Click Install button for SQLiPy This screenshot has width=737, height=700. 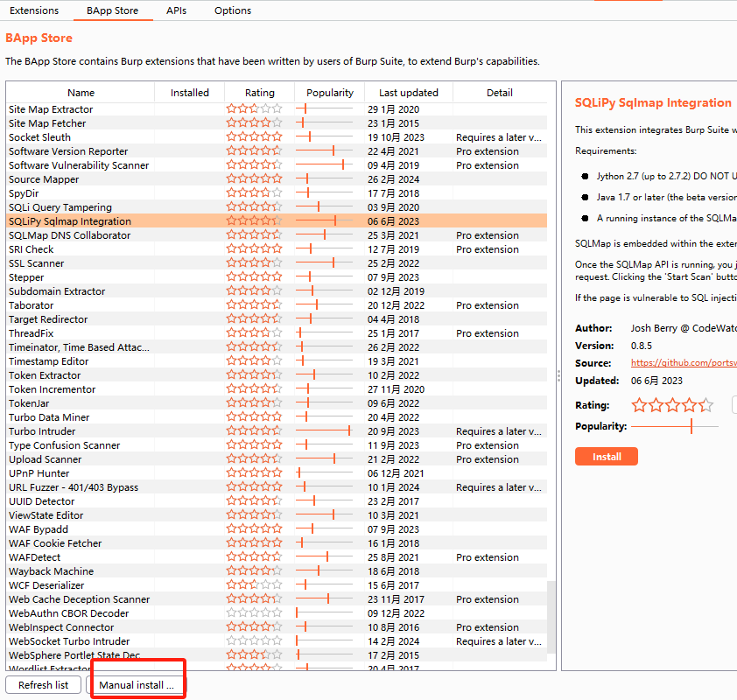pos(607,456)
